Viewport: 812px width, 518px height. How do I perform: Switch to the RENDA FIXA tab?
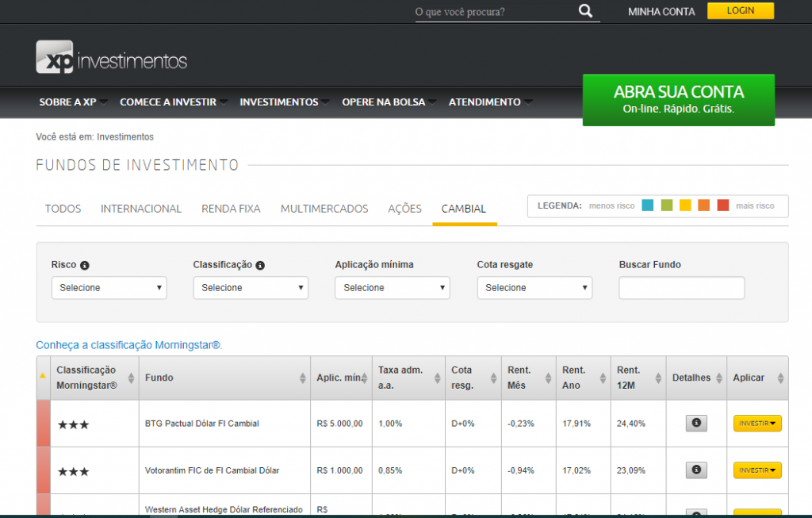coord(231,209)
